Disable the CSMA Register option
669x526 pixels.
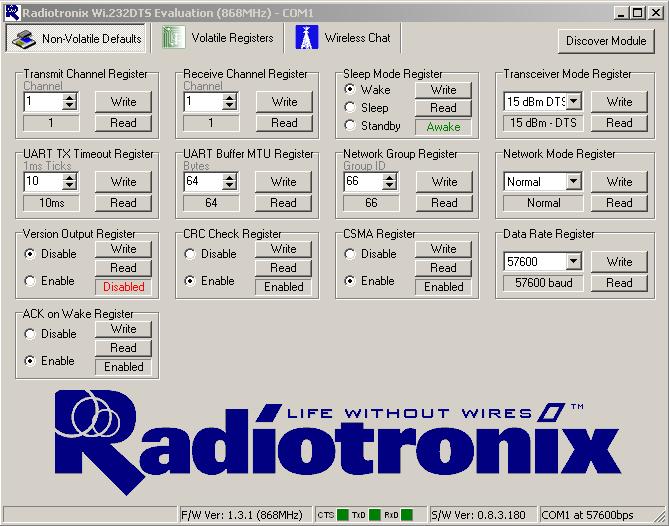click(350, 254)
